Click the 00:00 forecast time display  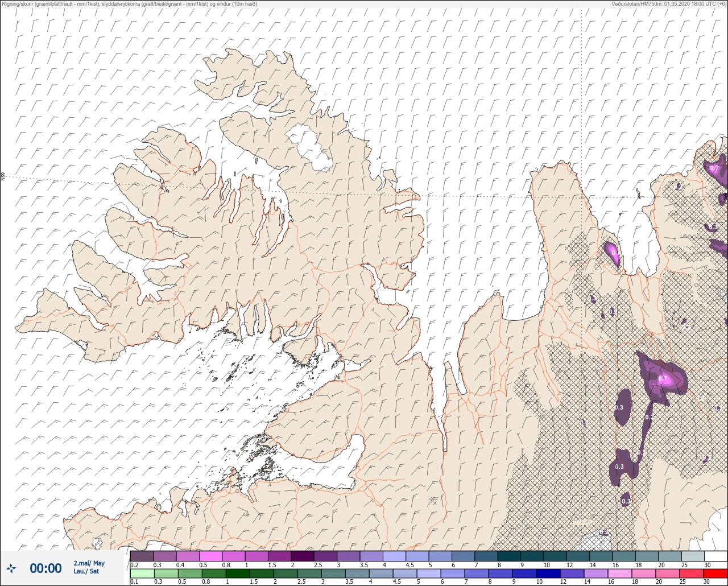pos(45,568)
